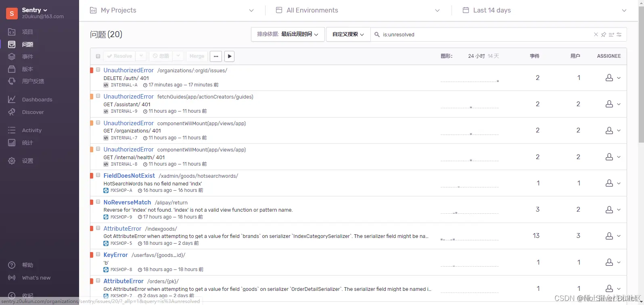Click event count 13 for /indexgoods/
Viewport: 644px width, 305px height.
(x=536, y=236)
